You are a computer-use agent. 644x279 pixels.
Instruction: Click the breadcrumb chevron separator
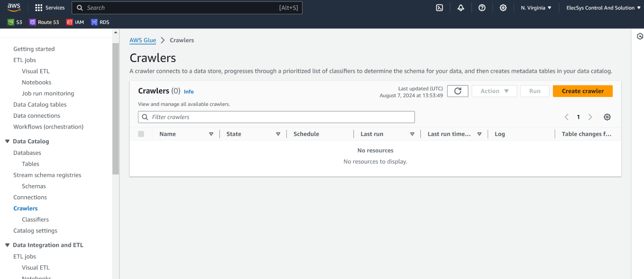pyautogui.click(x=163, y=40)
